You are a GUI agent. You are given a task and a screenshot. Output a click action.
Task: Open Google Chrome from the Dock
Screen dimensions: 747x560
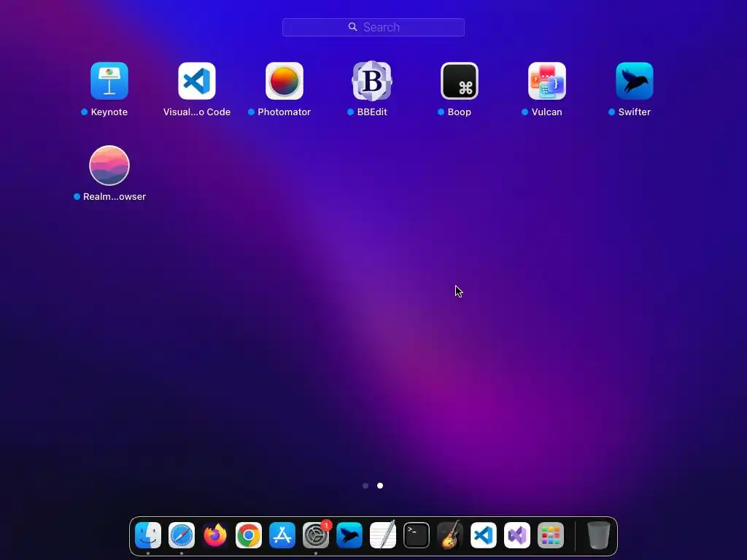coord(249,535)
